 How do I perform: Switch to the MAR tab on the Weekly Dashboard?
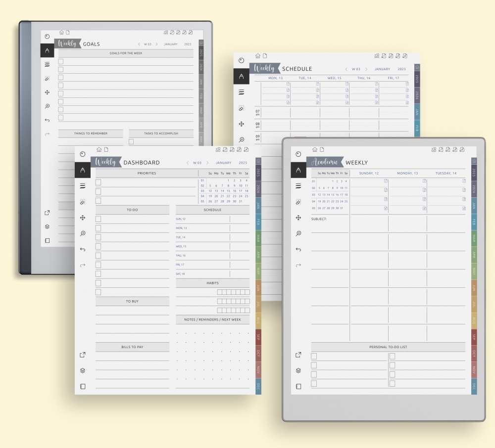coord(258,238)
